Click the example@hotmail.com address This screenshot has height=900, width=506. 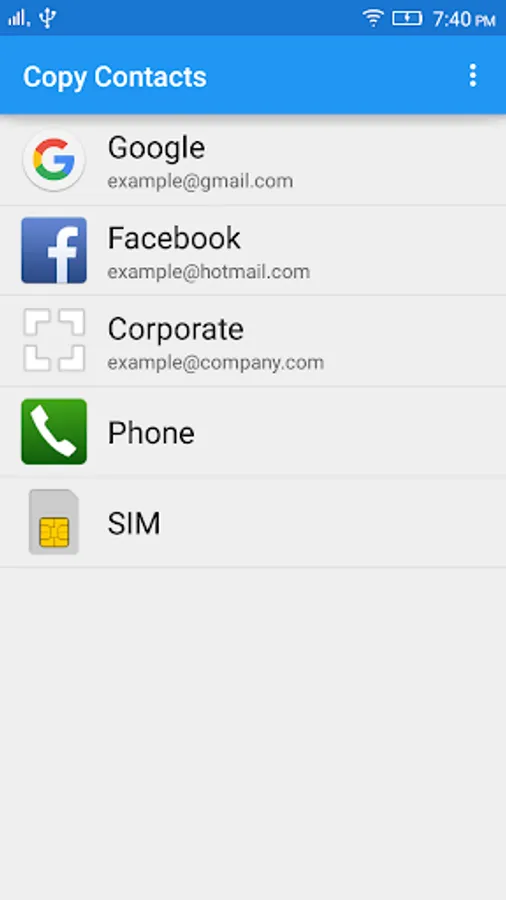[x=208, y=271]
